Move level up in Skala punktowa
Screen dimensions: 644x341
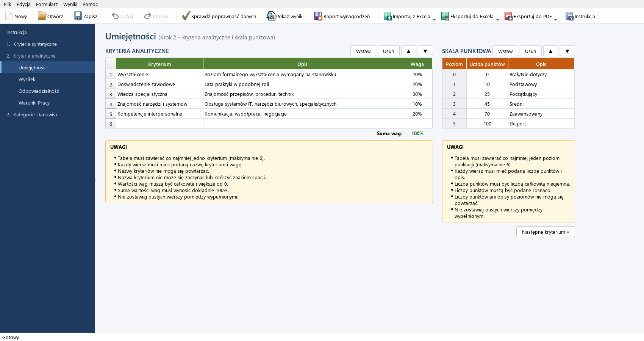point(551,51)
